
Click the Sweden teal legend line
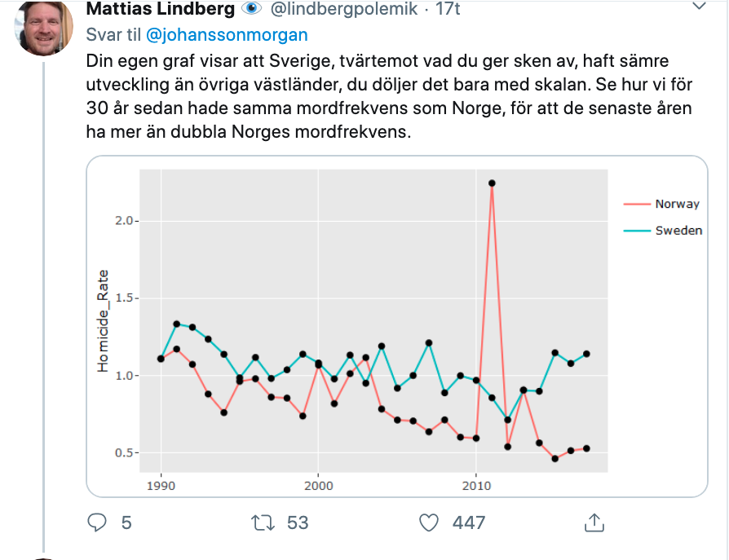[637, 231]
